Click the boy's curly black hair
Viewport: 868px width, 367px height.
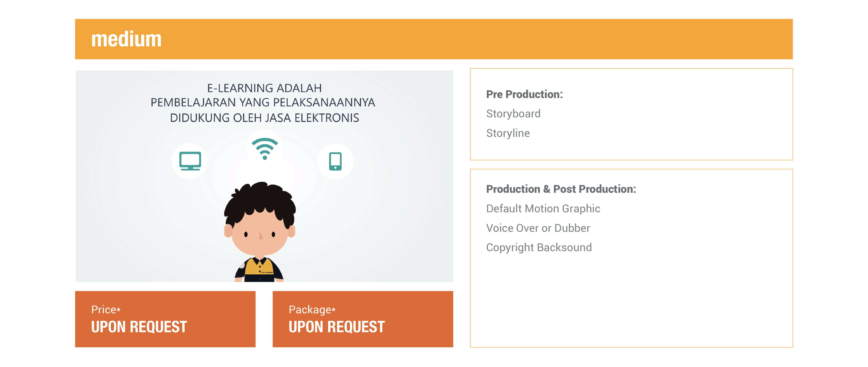click(259, 202)
